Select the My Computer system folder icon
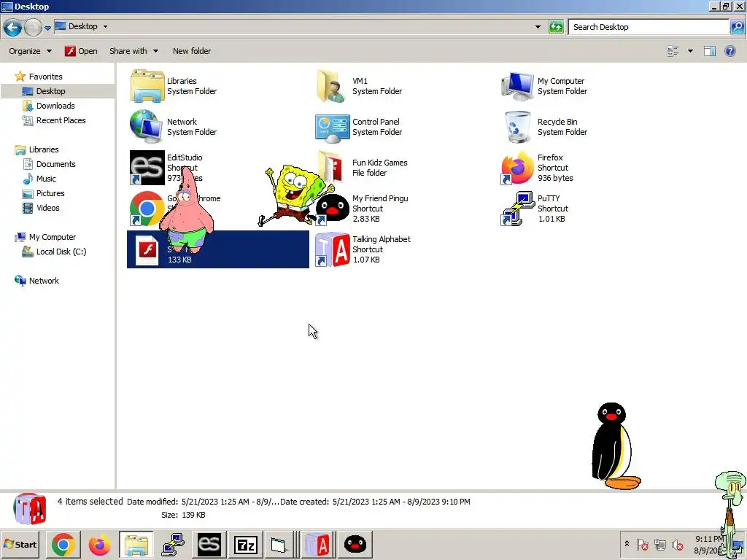This screenshot has width=747, height=560. tap(517, 86)
